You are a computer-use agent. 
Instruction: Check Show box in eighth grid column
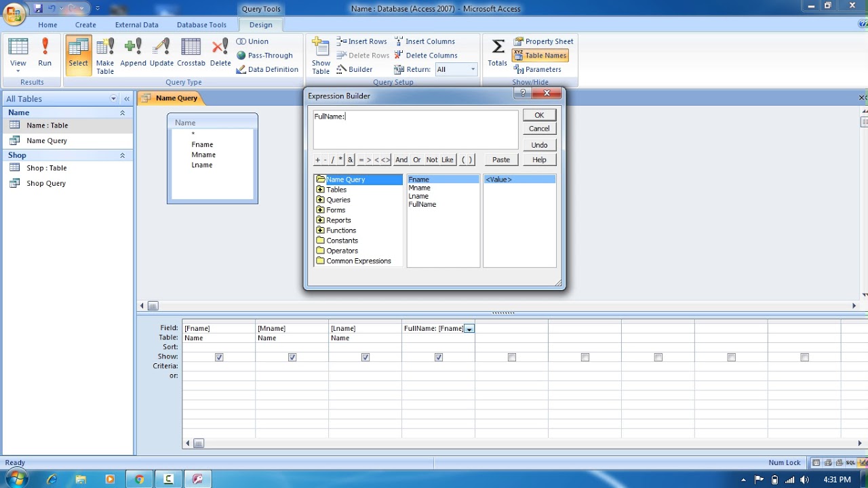pos(732,357)
